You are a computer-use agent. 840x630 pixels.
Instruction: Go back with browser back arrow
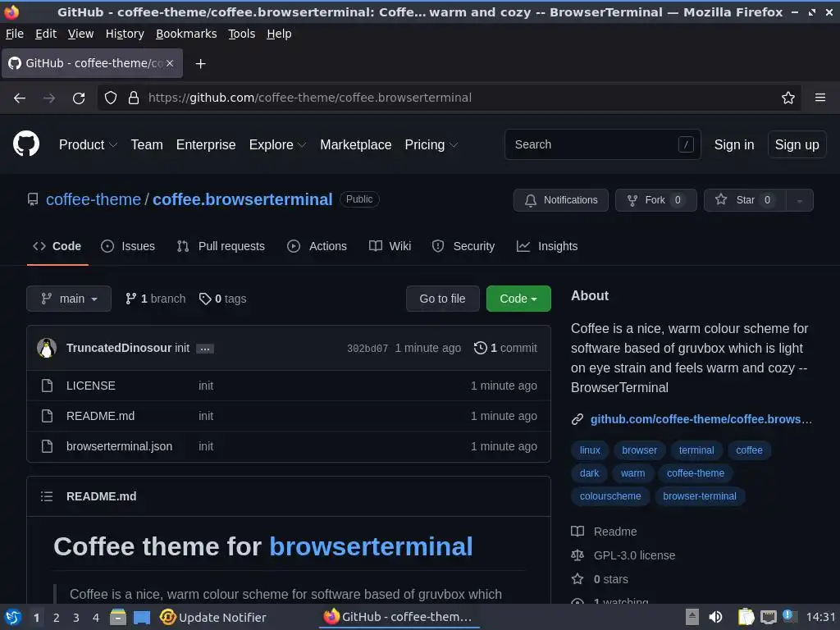pyautogui.click(x=20, y=98)
